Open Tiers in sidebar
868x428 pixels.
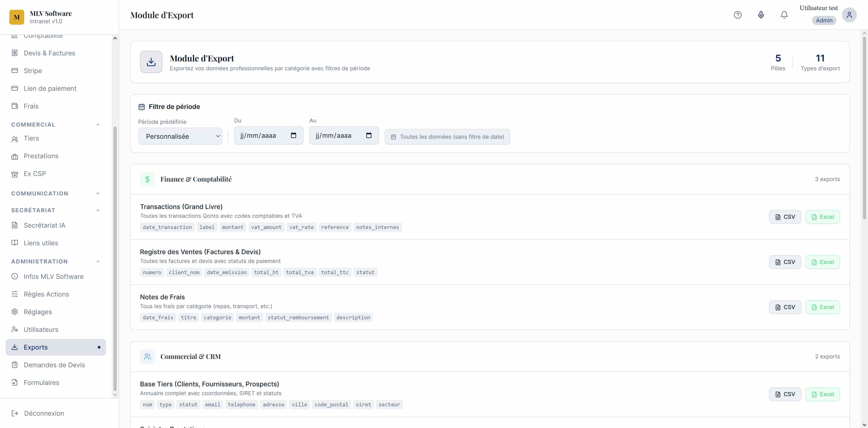point(56,138)
